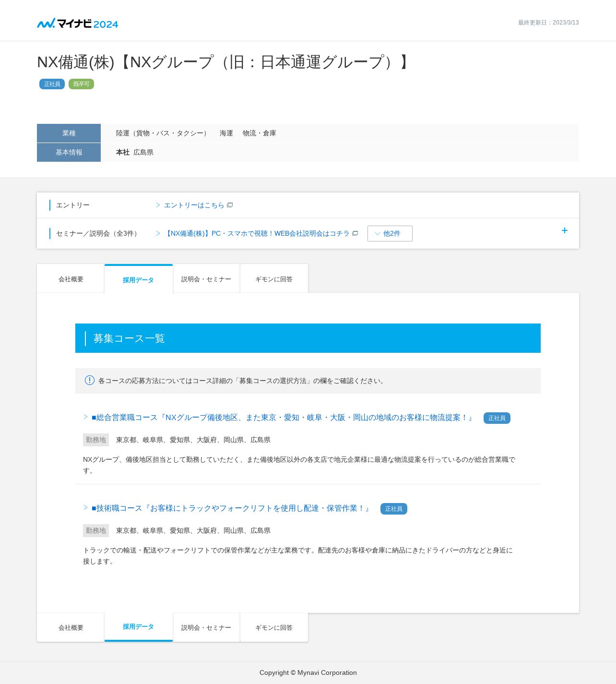
Task: Switch to top 会社概要 tab
Action: pyautogui.click(x=71, y=279)
